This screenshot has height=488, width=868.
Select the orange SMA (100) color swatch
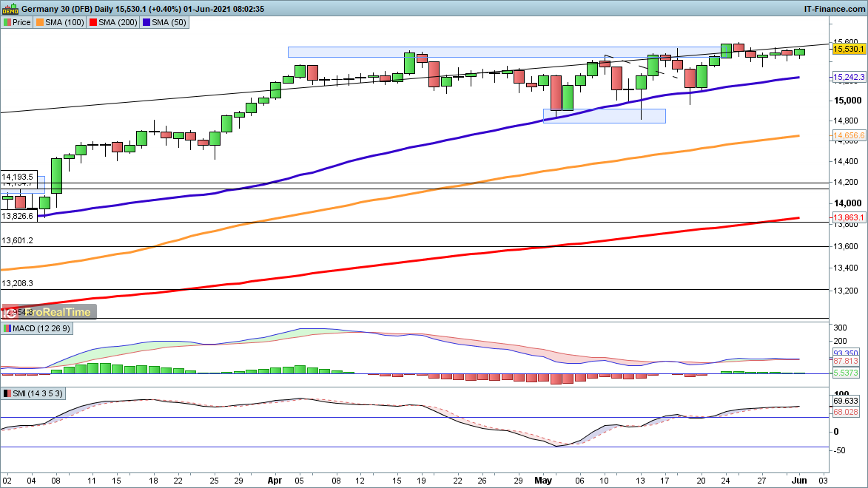click(x=40, y=22)
